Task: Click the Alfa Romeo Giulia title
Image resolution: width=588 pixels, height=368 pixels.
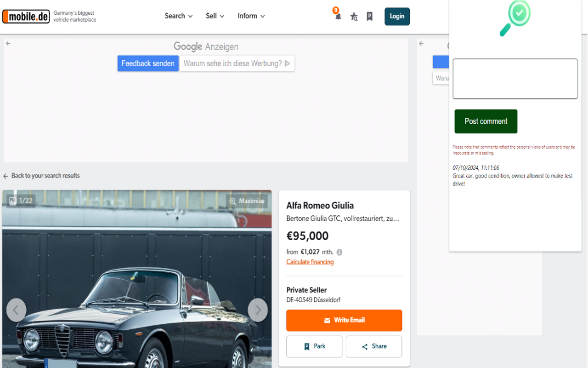Action: pyautogui.click(x=320, y=206)
